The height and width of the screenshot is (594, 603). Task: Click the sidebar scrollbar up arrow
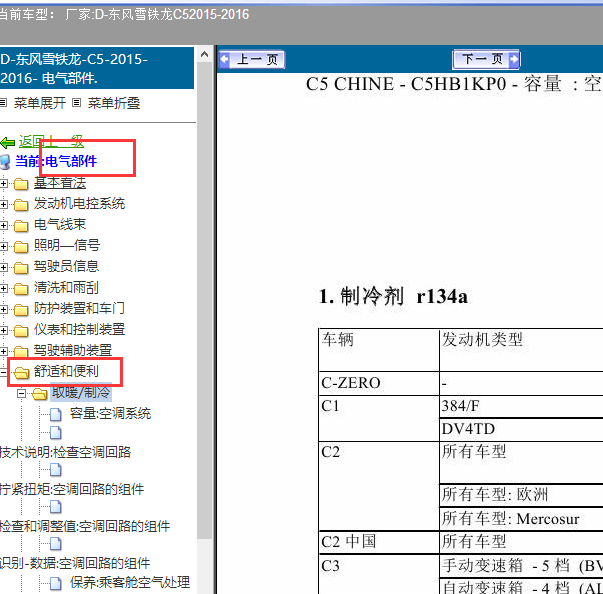pyautogui.click(x=205, y=55)
